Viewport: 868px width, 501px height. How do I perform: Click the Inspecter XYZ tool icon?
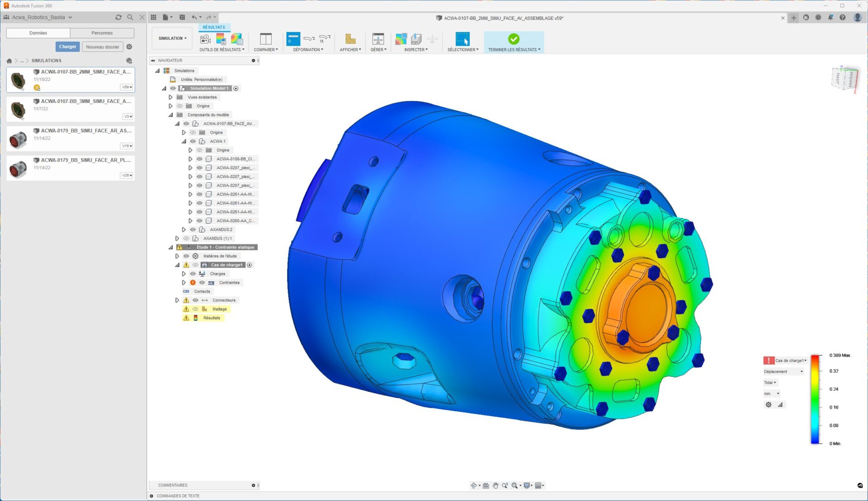416,39
